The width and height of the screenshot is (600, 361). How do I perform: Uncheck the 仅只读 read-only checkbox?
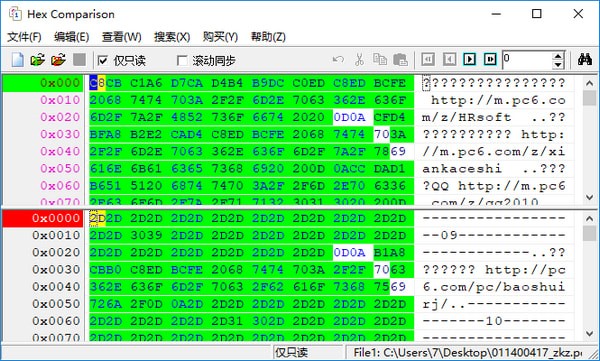click(103, 60)
